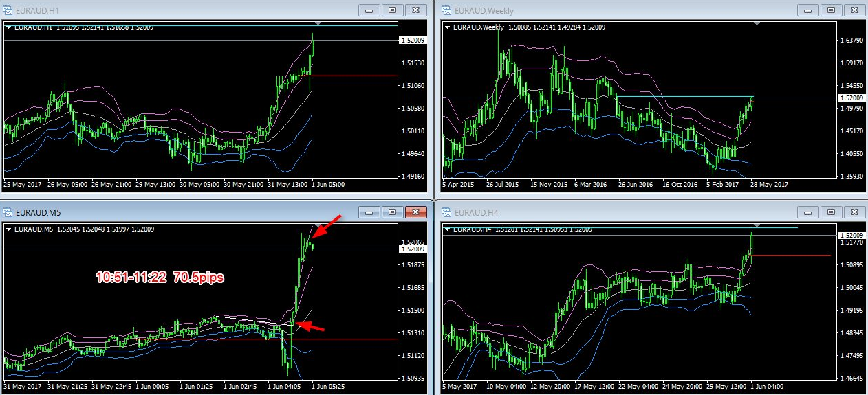The image size is (868, 395).
Task: Close the EURAUD,M5 chart window
Action: pos(415,212)
